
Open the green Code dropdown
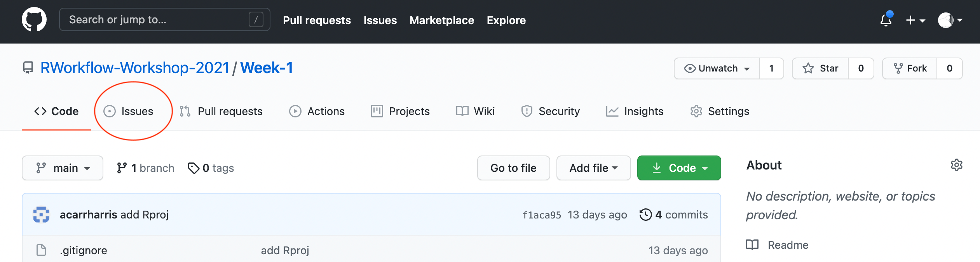tap(679, 168)
